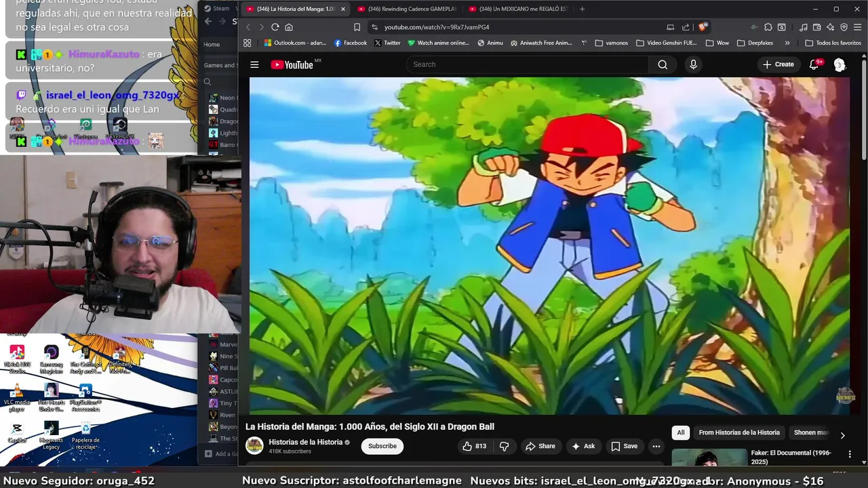The width and height of the screenshot is (868, 488).
Task: Open the browser main hamburger menu
Action: pyautogui.click(x=857, y=27)
